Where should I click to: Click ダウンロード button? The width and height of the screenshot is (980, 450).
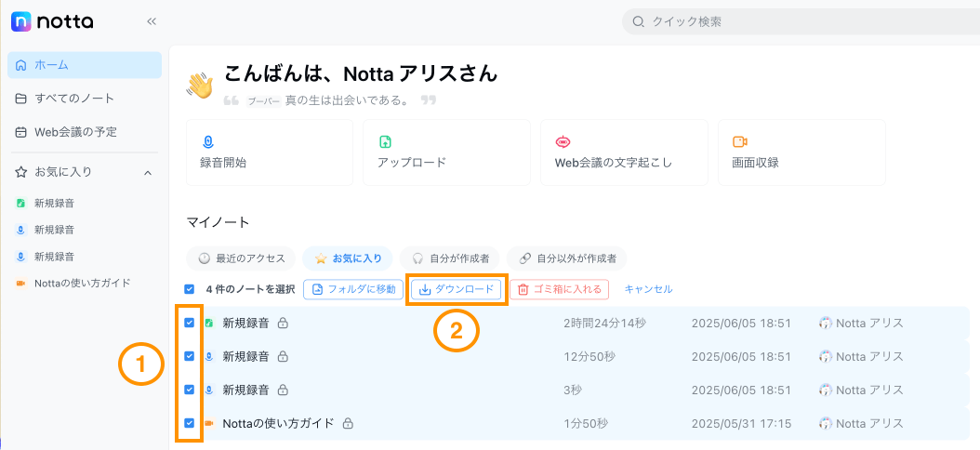[x=457, y=289]
